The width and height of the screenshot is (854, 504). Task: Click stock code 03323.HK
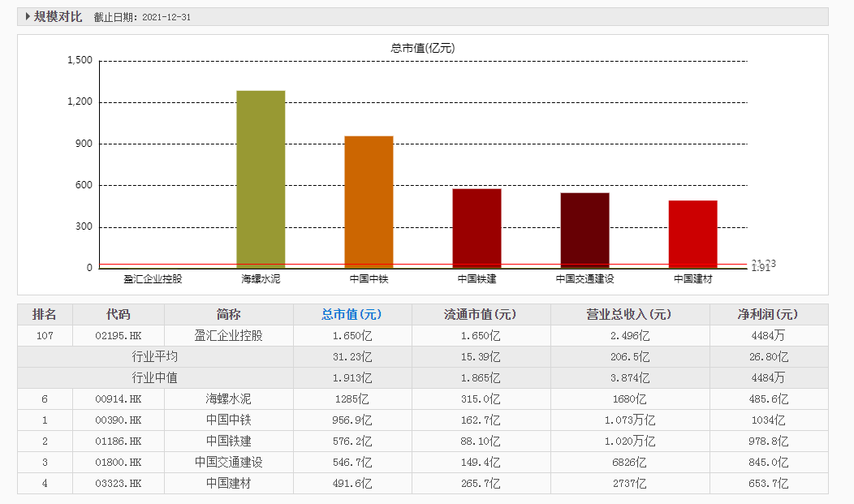coord(119,484)
